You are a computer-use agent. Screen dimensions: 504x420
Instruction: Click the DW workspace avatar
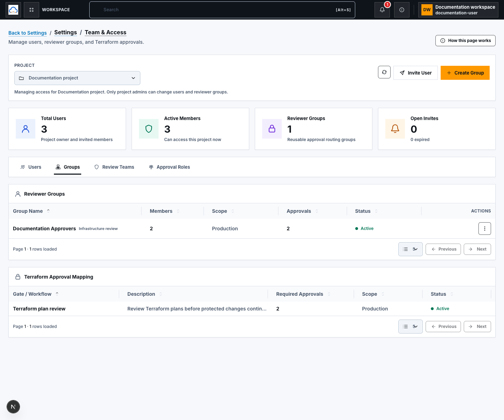click(x=427, y=10)
